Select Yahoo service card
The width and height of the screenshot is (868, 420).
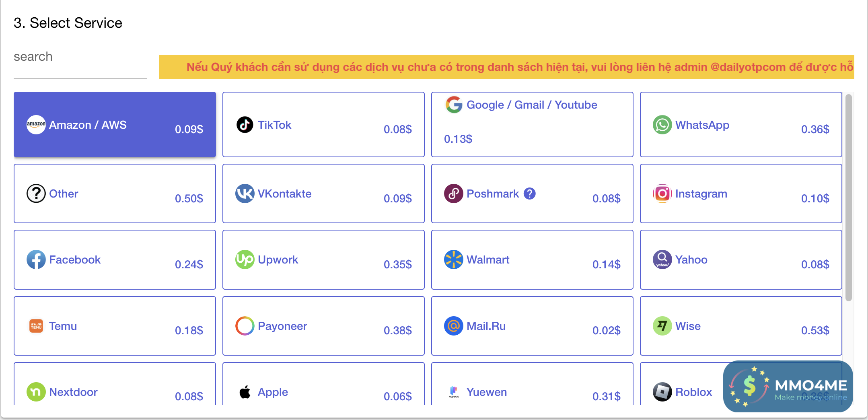(740, 259)
